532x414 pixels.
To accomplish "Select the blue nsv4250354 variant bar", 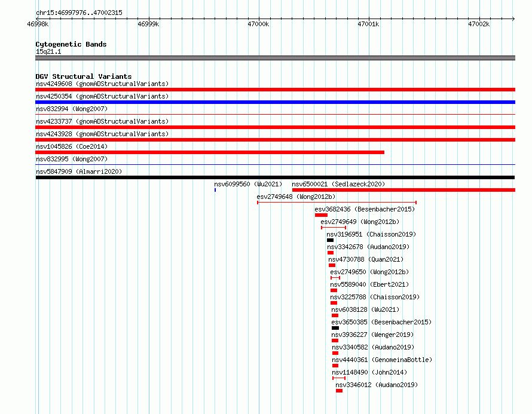I will (275, 102).
